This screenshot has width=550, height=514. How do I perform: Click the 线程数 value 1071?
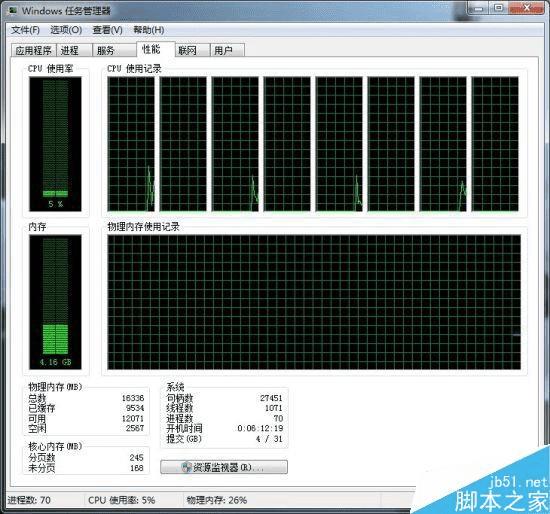(274, 408)
